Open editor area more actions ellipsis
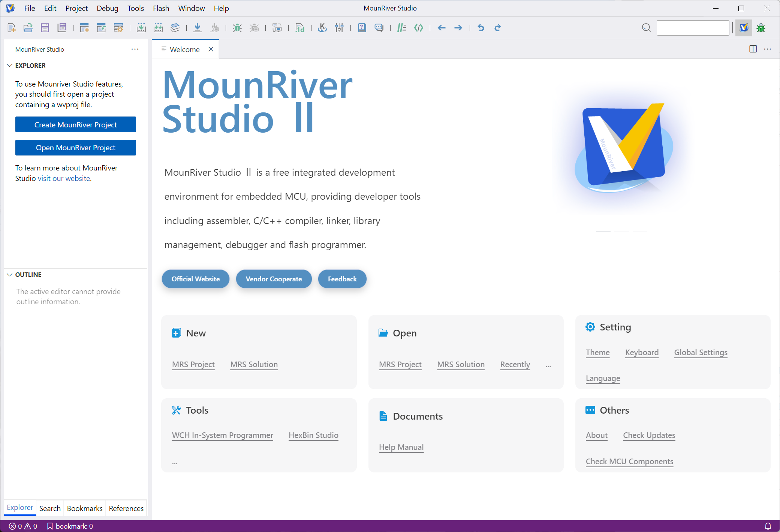This screenshot has width=780, height=532. 768,49
